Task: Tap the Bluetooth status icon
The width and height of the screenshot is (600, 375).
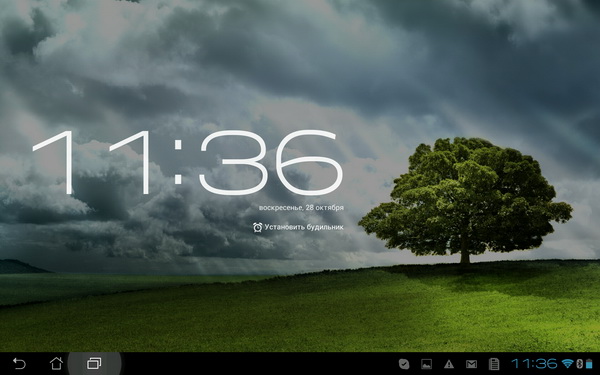Action: (579, 364)
